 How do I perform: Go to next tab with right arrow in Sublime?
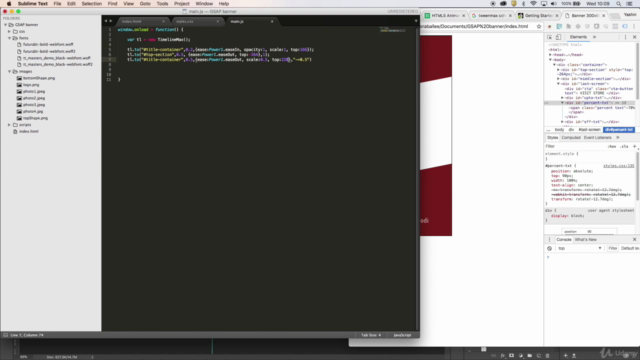tap(111, 21)
